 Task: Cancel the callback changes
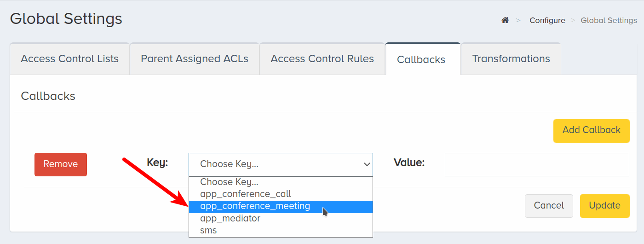point(549,206)
